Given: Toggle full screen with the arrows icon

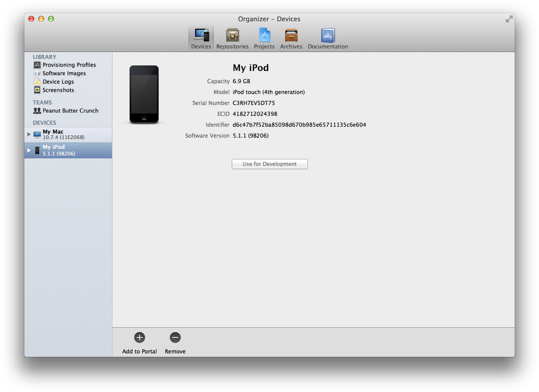Looking at the screenshot, I should click(509, 19).
